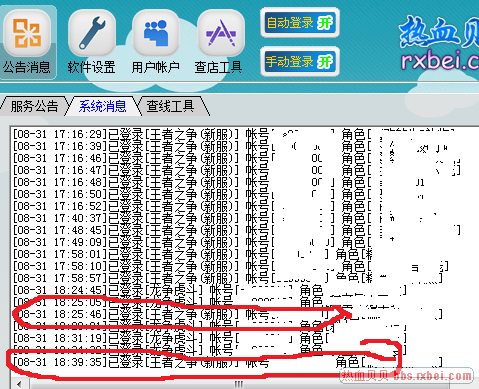This screenshot has height=389, width=479.
Task: Select log line 17:58:10 已登录
Action: click(231, 266)
